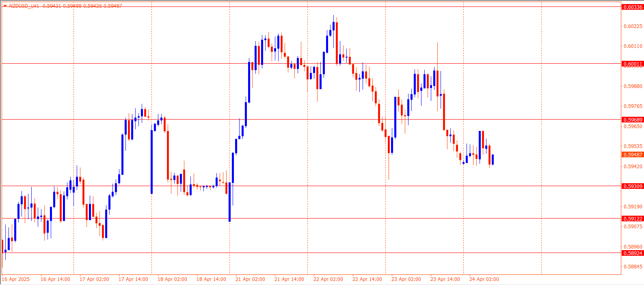Click the 0.59190 price scale value
The width and height of the screenshot is (644, 285).
(x=633, y=207)
